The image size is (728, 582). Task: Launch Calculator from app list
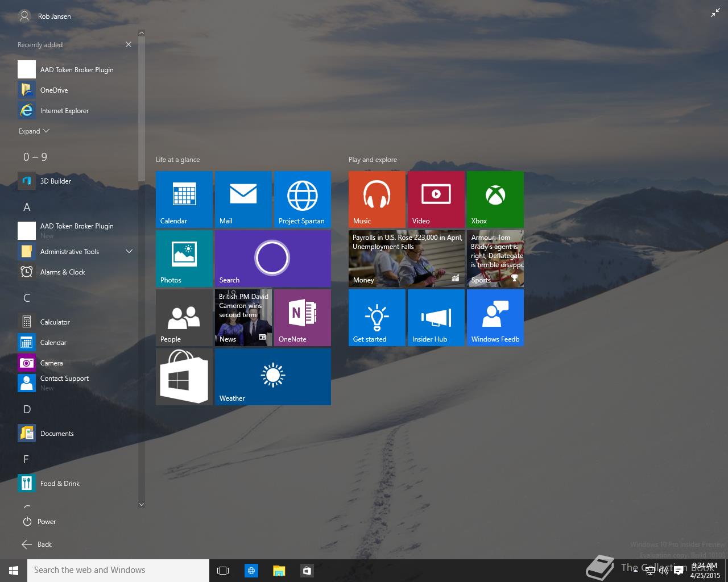click(x=77, y=322)
